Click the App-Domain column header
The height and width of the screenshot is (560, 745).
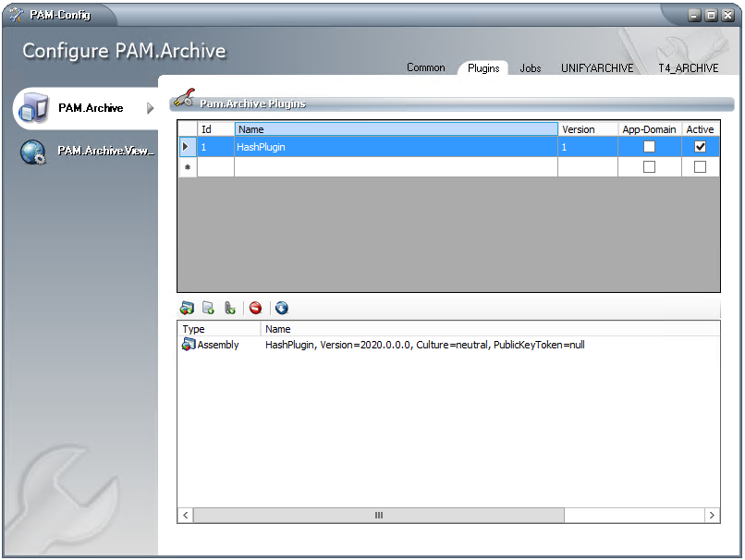coord(650,129)
